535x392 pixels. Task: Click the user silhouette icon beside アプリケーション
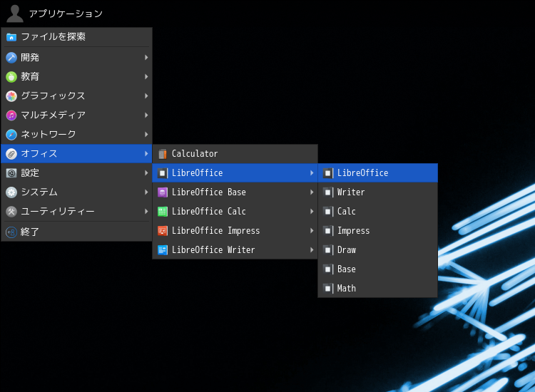pyautogui.click(x=15, y=14)
